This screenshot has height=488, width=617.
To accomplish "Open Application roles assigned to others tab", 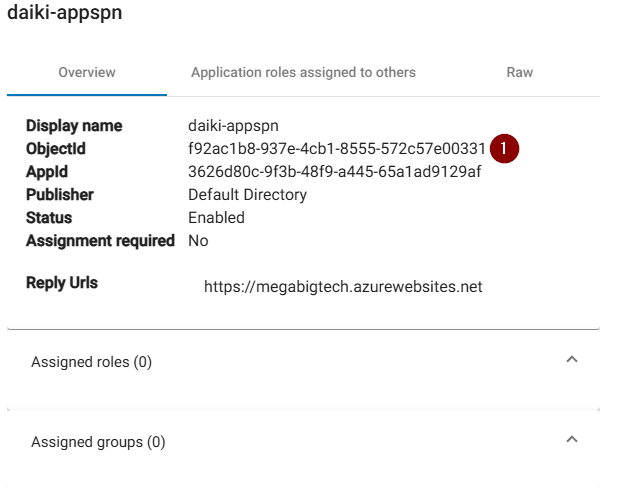I will [x=303, y=72].
